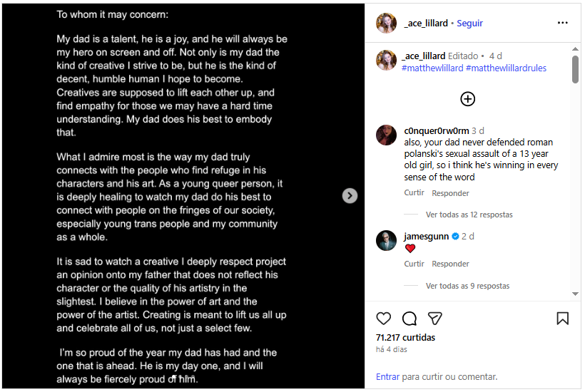Open comments via speech bubble icon
Viewport: 585px width, 392px height.
coord(409,319)
